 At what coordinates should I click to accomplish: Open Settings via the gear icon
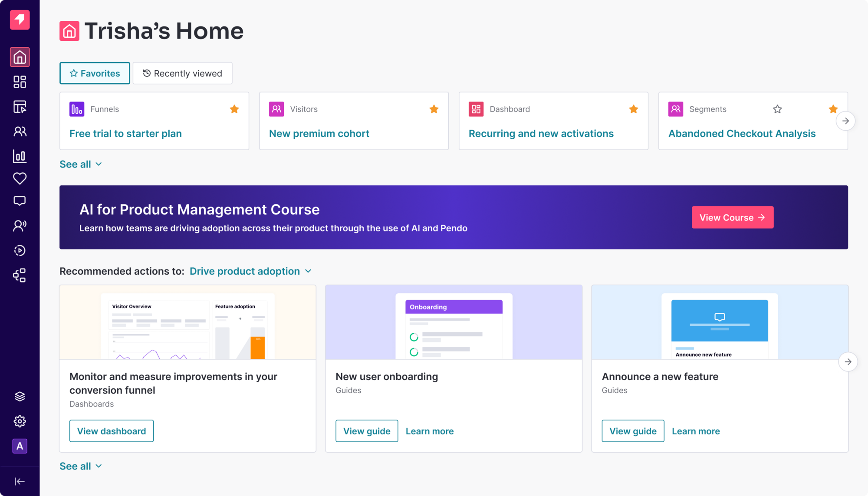(20, 420)
